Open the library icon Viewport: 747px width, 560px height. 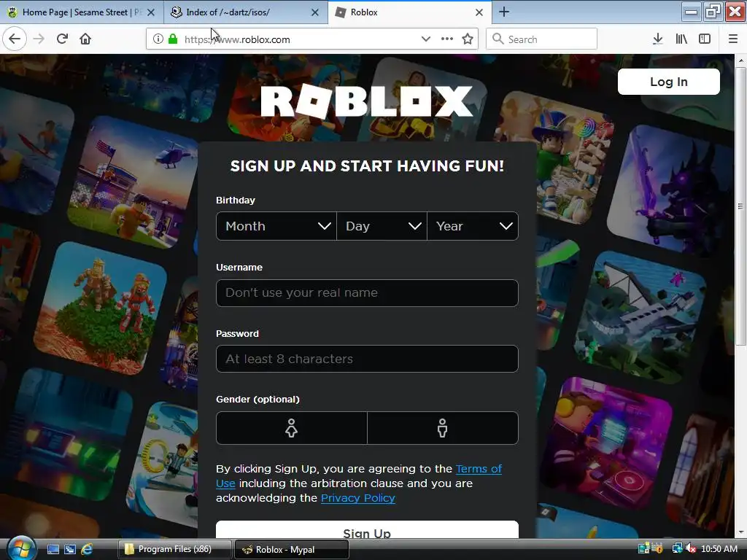681,39
